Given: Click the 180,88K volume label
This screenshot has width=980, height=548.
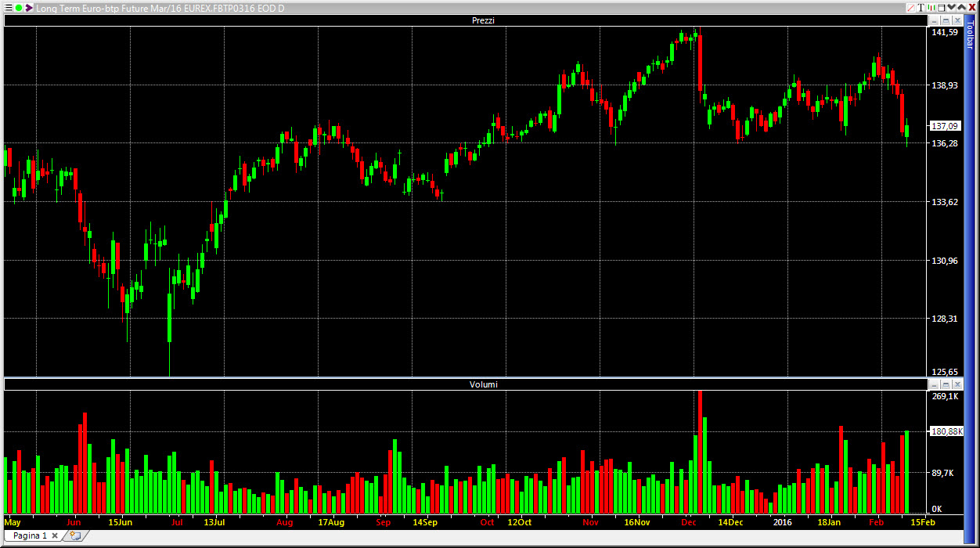Looking at the screenshot, I should (x=947, y=431).
